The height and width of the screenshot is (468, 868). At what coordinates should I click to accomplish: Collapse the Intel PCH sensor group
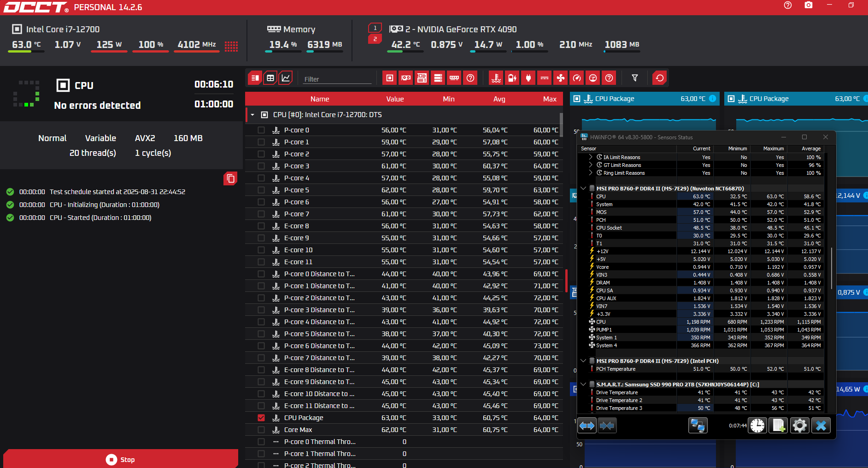tap(583, 361)
